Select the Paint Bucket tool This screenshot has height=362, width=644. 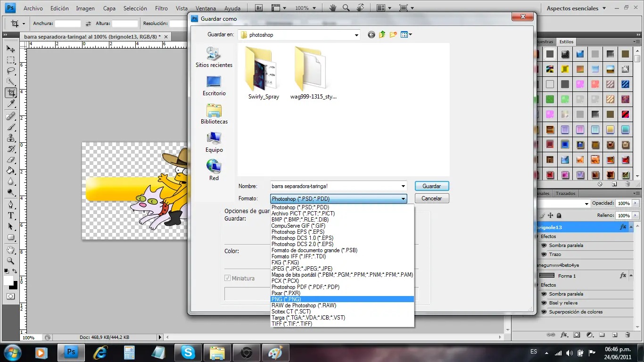click(10, 171)
